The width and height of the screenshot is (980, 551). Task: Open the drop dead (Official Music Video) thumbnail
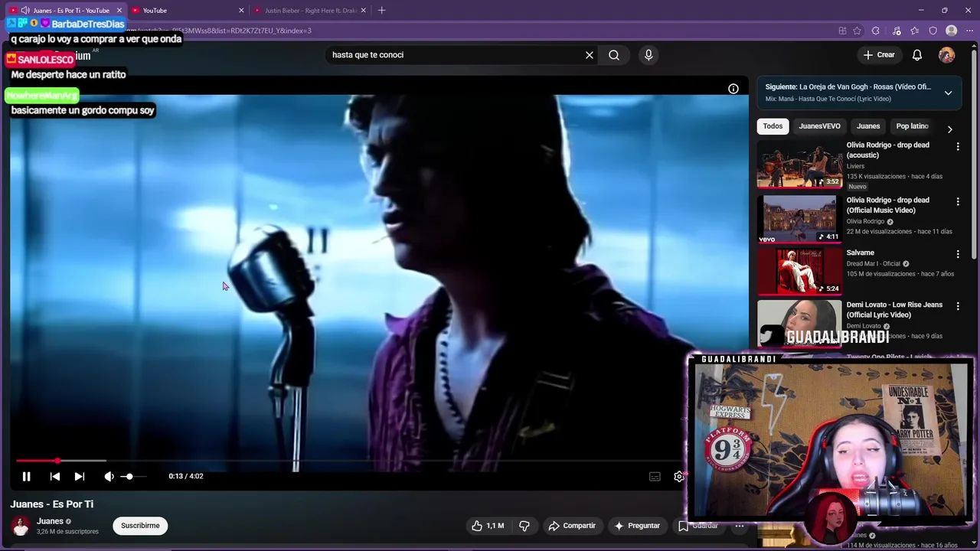click(799, 220)
